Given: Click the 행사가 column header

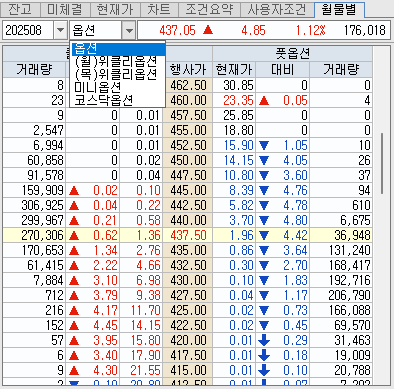Looking at the screenshot, I should pyautogui.click(x=188, y=70).
